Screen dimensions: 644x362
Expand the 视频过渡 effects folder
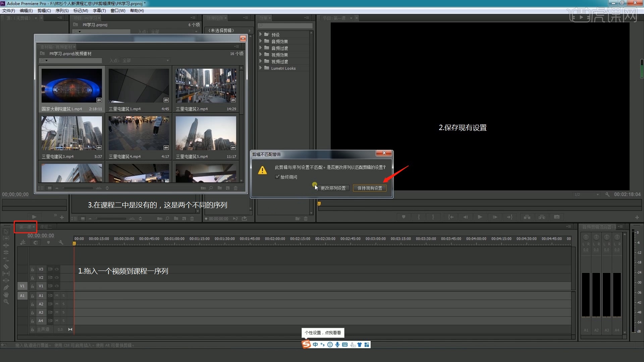(261, 61)
